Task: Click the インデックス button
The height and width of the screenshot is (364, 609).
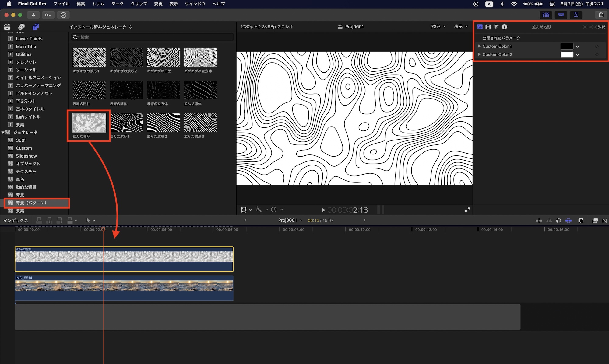Action: tap(16, 220)
